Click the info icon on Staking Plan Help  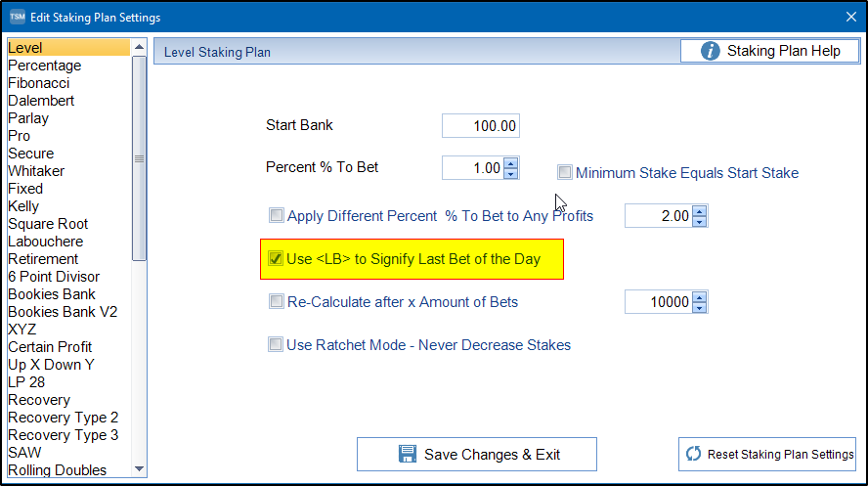click(711, 51)
